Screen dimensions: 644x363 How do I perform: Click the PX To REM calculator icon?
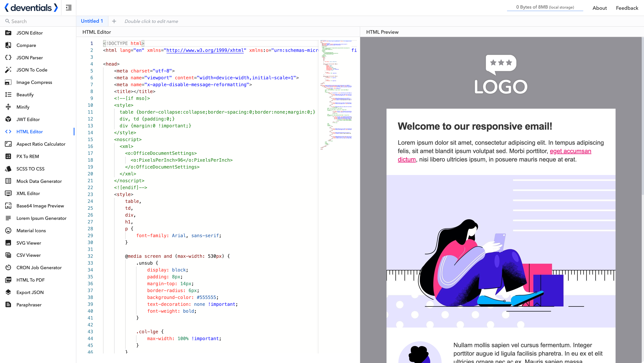tap(8, 156)
